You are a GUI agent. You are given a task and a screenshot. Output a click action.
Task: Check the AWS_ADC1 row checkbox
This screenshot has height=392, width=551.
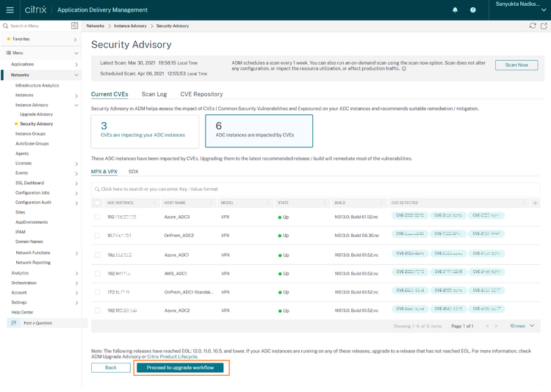pos(97,274)
